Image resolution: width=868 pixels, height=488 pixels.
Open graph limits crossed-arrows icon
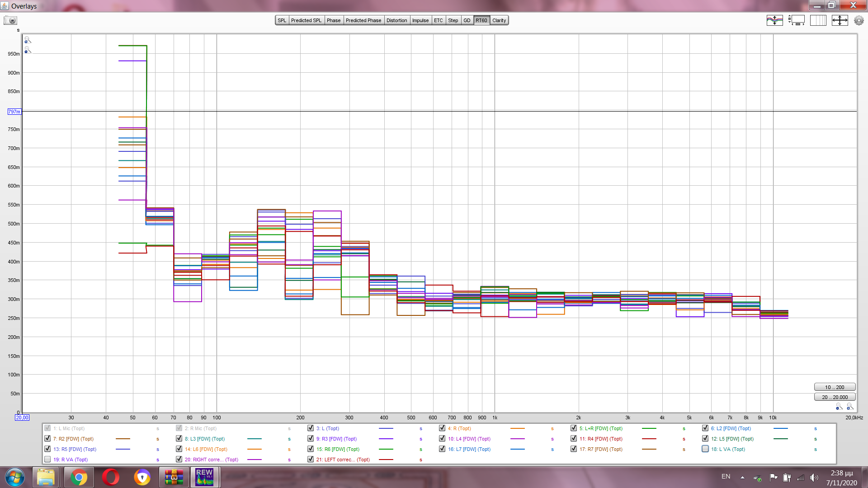(x=840, y=20)
